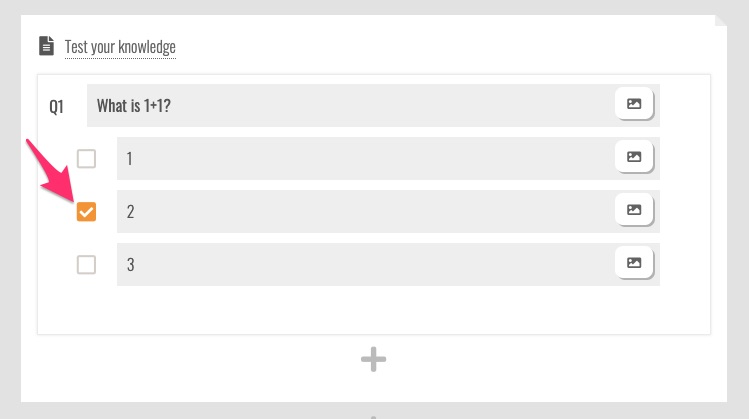Click the folded page corner at top right

[x=720, y=22]
